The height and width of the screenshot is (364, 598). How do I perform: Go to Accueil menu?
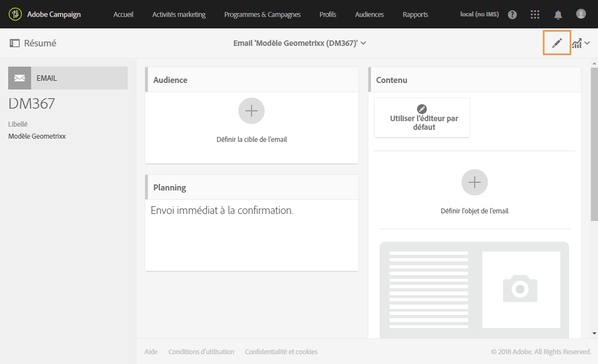(x=123, y=15)
